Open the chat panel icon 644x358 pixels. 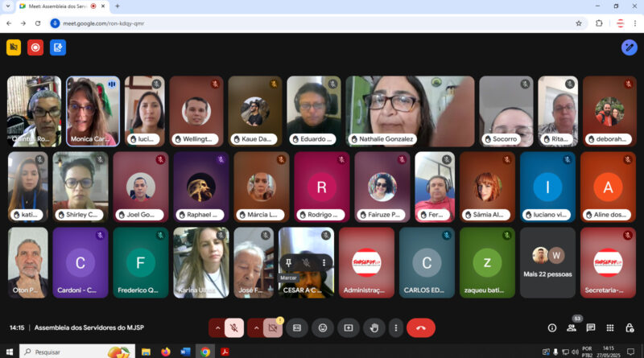591,327
